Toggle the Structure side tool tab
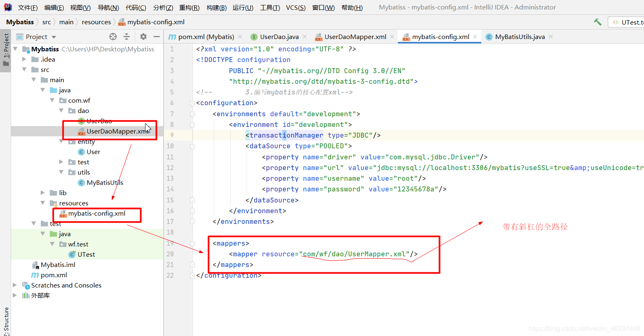The height and width of the screenshot is (336, 644). pos(6,322)
